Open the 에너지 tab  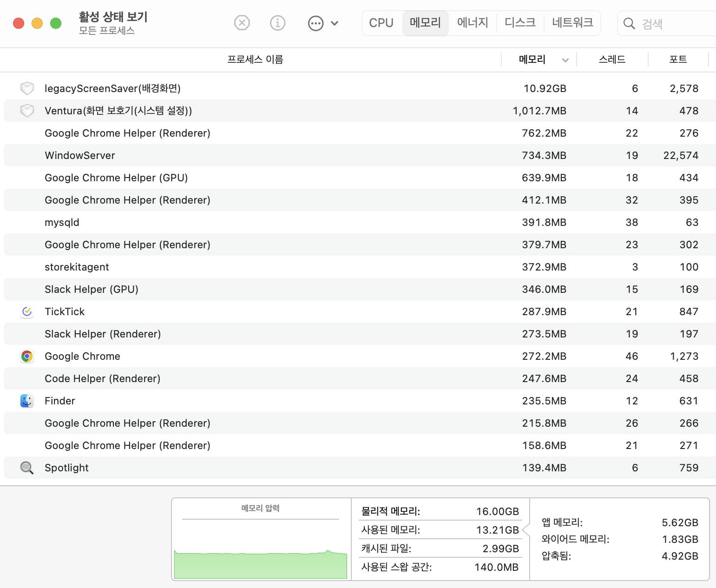(x=473, y=23)
